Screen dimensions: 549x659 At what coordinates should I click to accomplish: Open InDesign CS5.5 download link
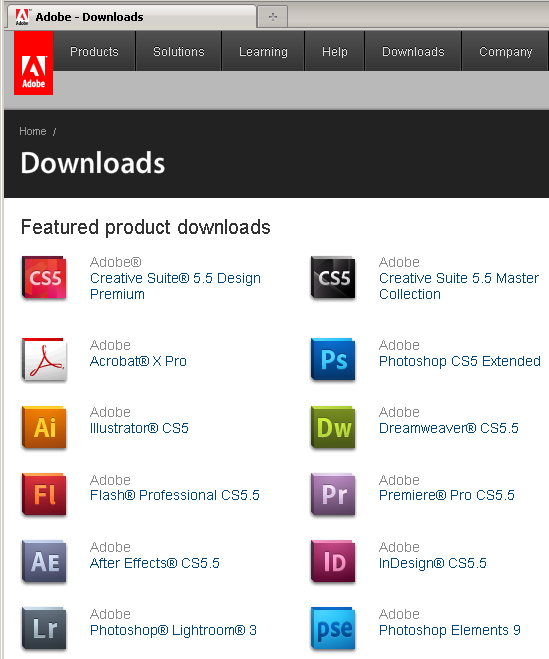433,563
